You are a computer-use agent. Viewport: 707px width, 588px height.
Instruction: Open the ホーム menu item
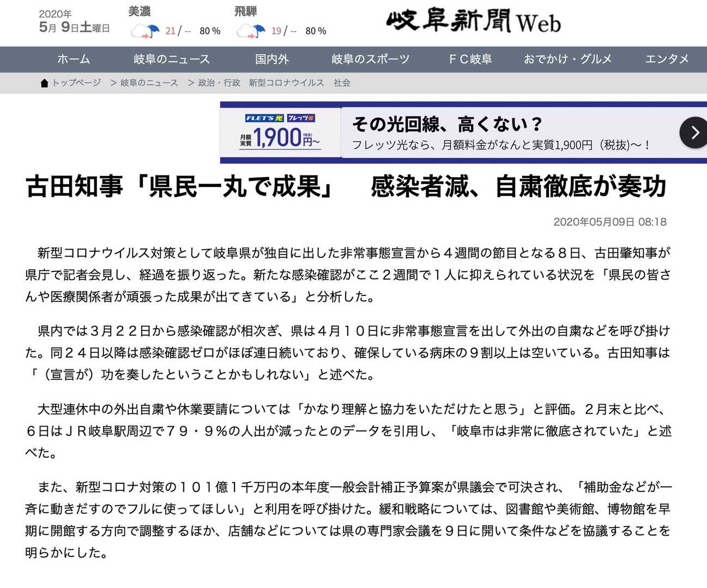(x=74, y=59)
